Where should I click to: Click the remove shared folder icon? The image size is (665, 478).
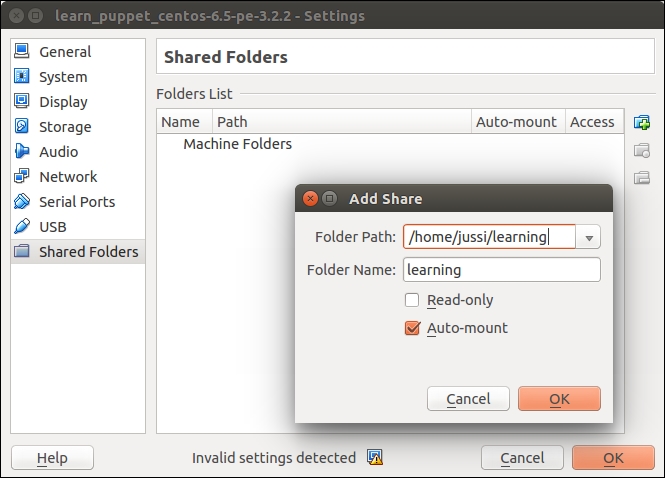point(642,178)
